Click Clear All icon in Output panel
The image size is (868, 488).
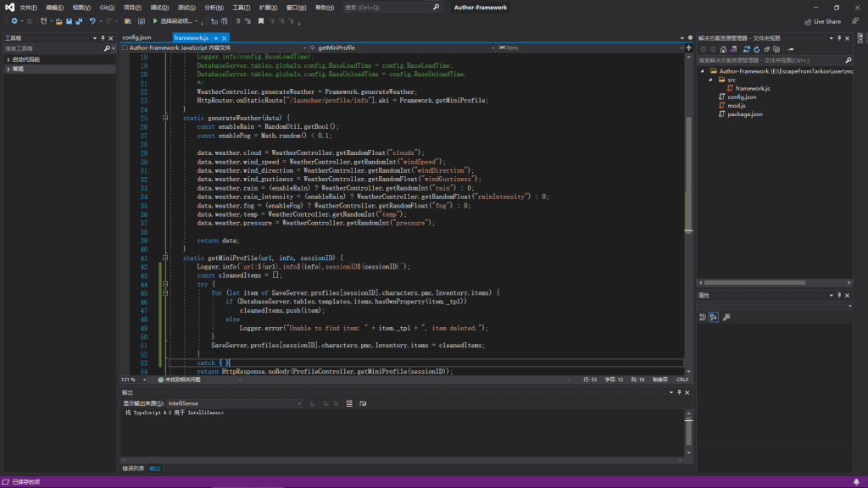coord(349,403)
